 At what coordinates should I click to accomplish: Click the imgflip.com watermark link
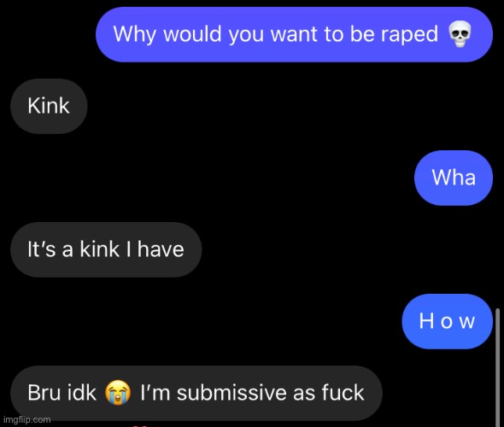[27, 419]
